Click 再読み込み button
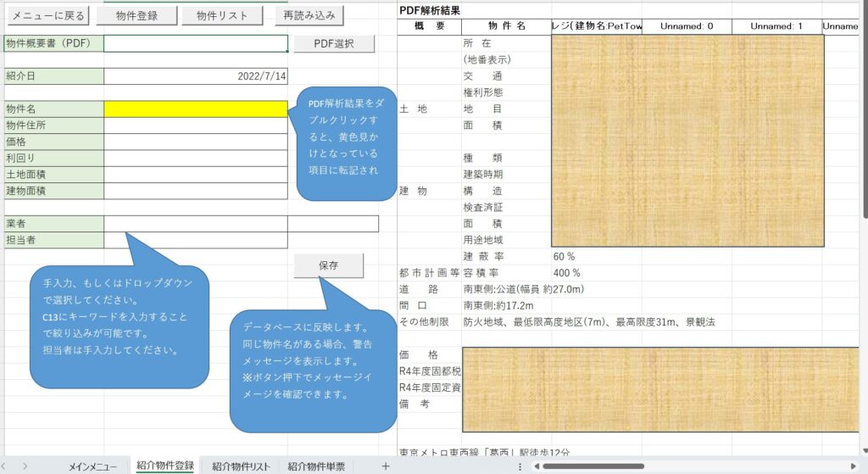Screen dimensions: 868x474 click(309, 15)
